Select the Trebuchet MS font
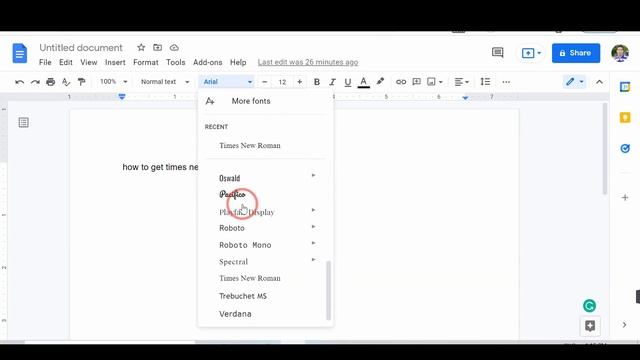 coord(243,296)
